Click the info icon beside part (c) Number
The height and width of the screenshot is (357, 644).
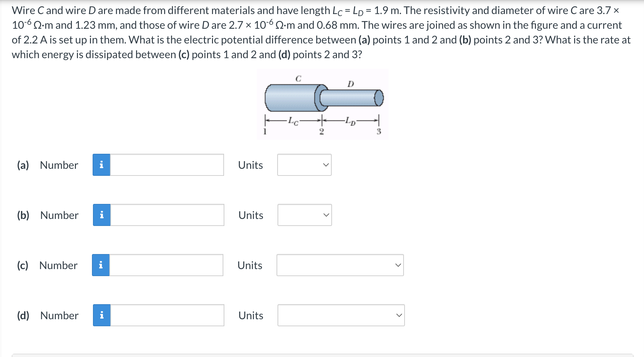pyautogui.click(x=101, y=265)
